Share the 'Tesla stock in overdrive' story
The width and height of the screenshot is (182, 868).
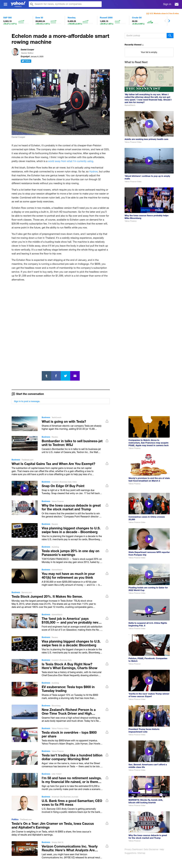107,732
